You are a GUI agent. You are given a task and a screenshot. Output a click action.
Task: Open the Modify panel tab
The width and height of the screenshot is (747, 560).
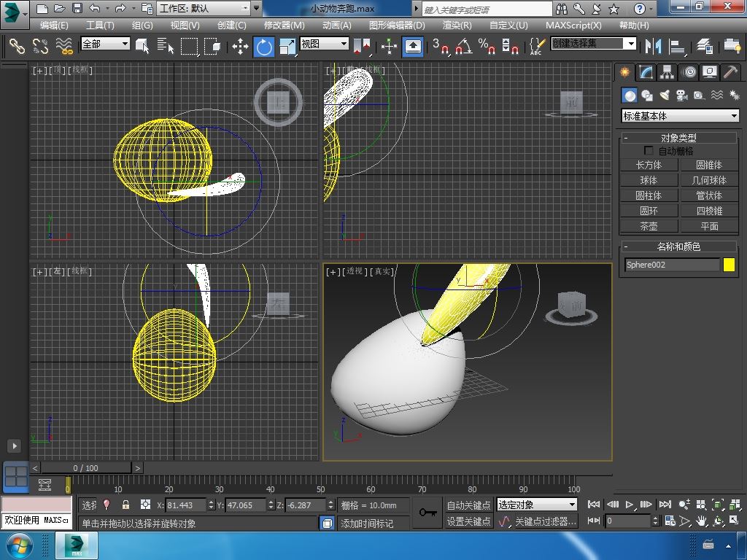(646, 72)
